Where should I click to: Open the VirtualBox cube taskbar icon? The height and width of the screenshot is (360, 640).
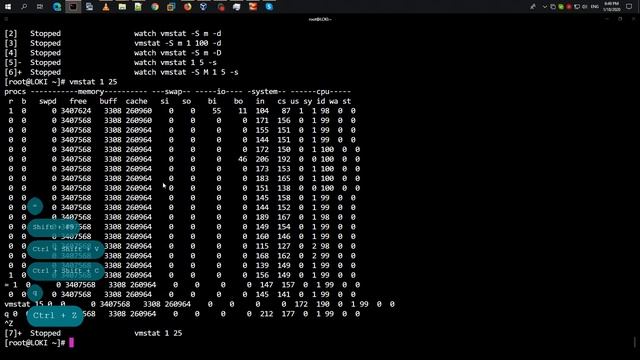pyautogui.click(x=204, y=7)
